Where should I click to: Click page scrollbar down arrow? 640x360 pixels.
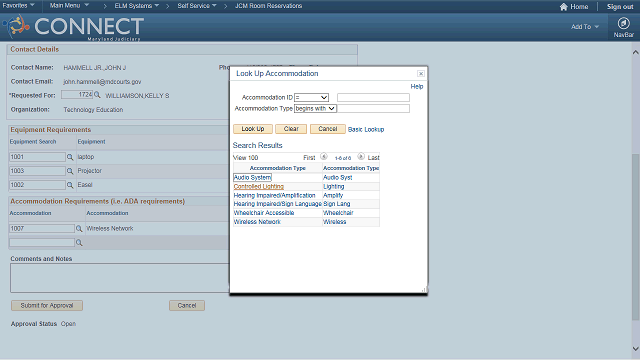(x=636, y=349)
